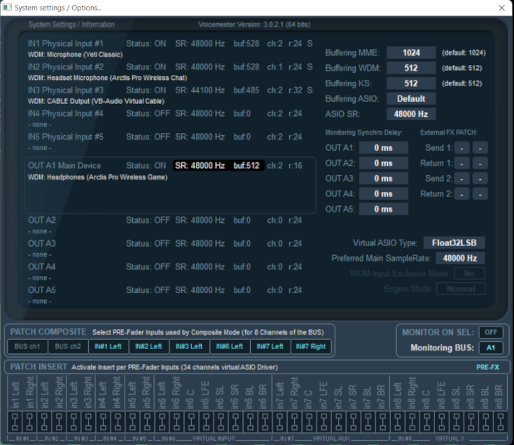Toggle the in6 SL insert switch
514x445 pixels.
pos(221,421)
